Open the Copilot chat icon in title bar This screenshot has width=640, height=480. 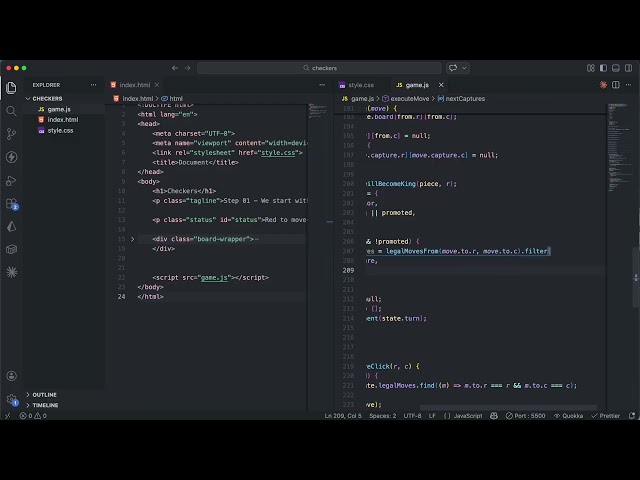pos(453,68)
